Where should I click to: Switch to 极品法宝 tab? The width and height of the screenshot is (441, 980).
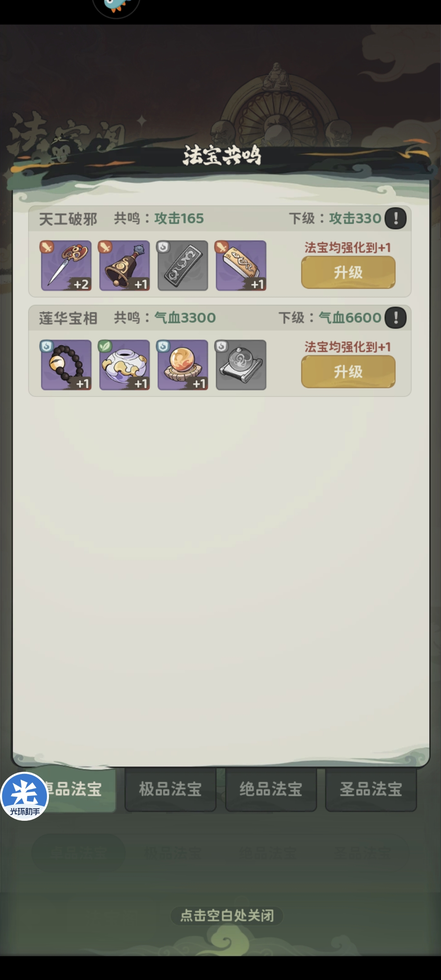point(170,789)
